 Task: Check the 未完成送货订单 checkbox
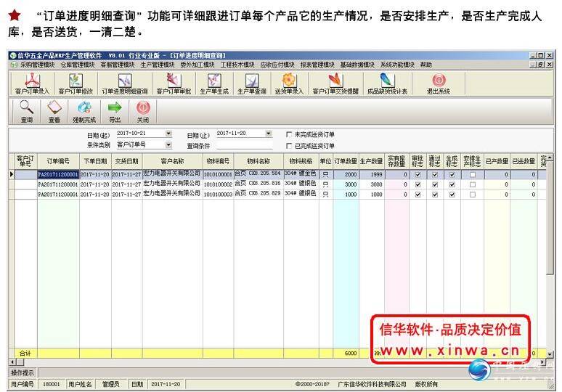[x=289, y=134]
